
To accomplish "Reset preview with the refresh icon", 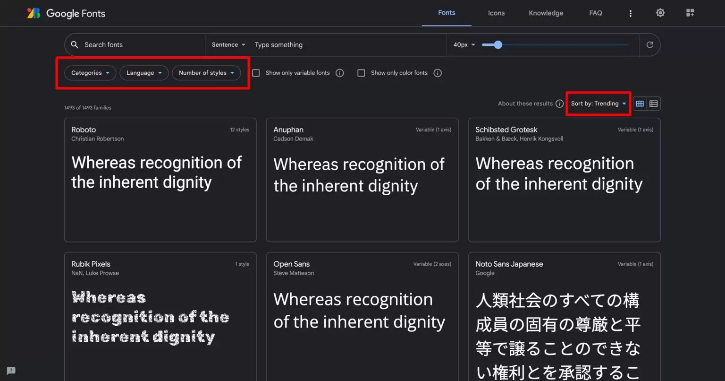I will tap(650, 45).
